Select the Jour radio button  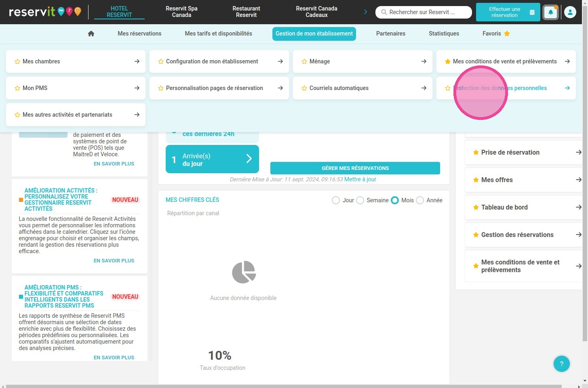pyautogui.click(x=335, y=200)
